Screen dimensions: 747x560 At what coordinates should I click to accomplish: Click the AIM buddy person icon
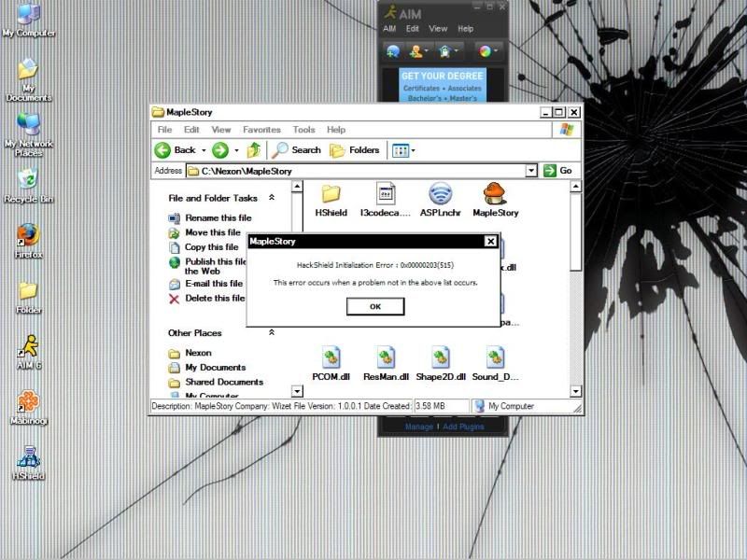[416, 51]
